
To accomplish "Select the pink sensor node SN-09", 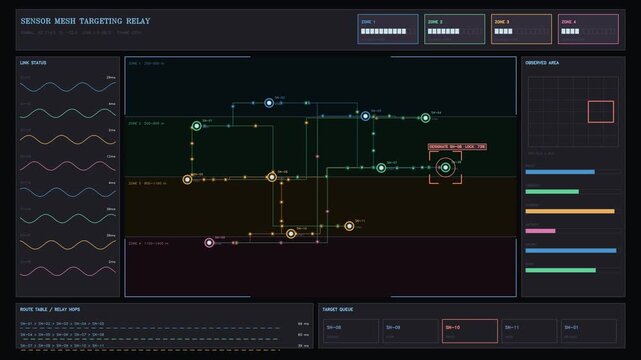I will pos(209,243).
